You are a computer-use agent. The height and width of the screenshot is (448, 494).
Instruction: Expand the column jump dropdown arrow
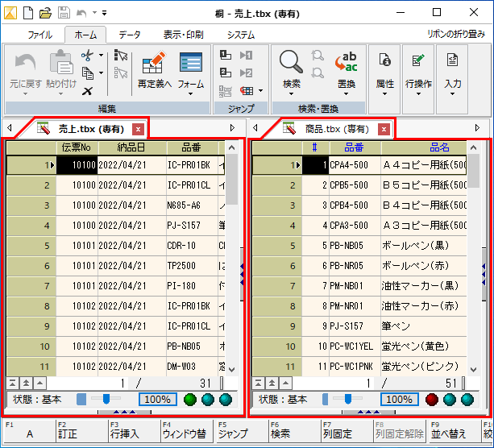click(260, 91)
